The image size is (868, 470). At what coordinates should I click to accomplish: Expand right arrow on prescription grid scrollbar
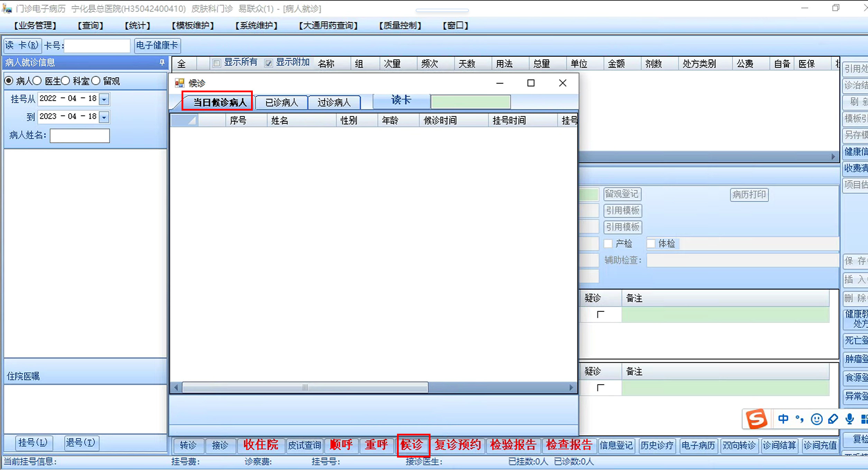(x=833, y=157)
